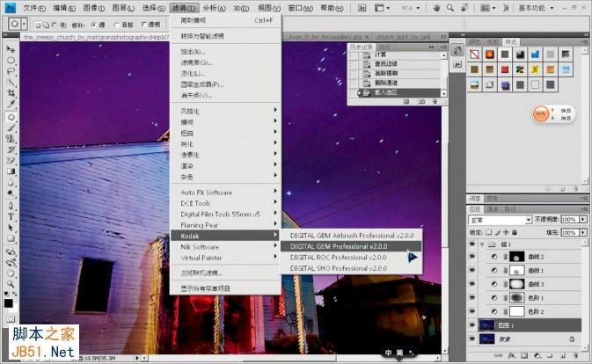
Task: Select the Gradient tool in the toolbox
Action: (x=11, y=171)
